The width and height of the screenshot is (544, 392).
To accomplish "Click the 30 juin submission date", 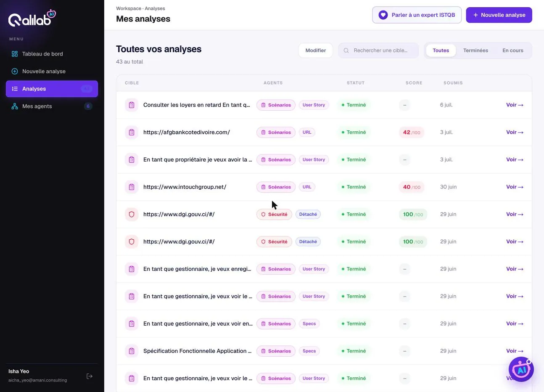I will pos(449,187).
